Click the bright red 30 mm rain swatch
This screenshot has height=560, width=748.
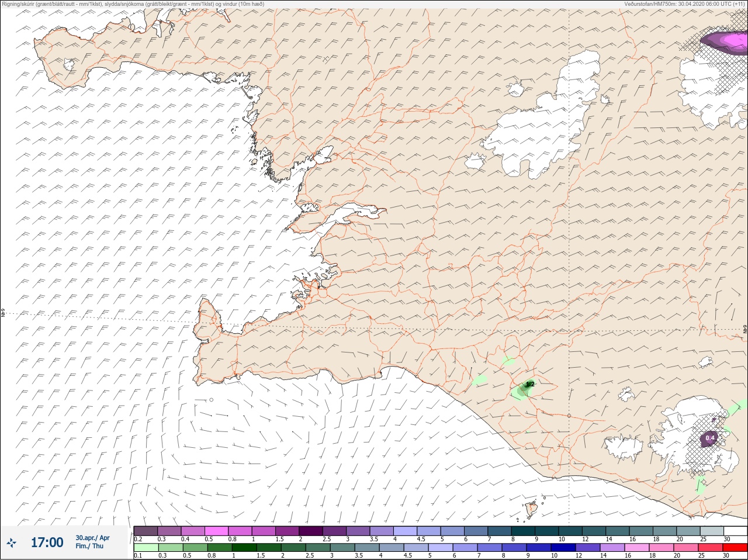735,548
